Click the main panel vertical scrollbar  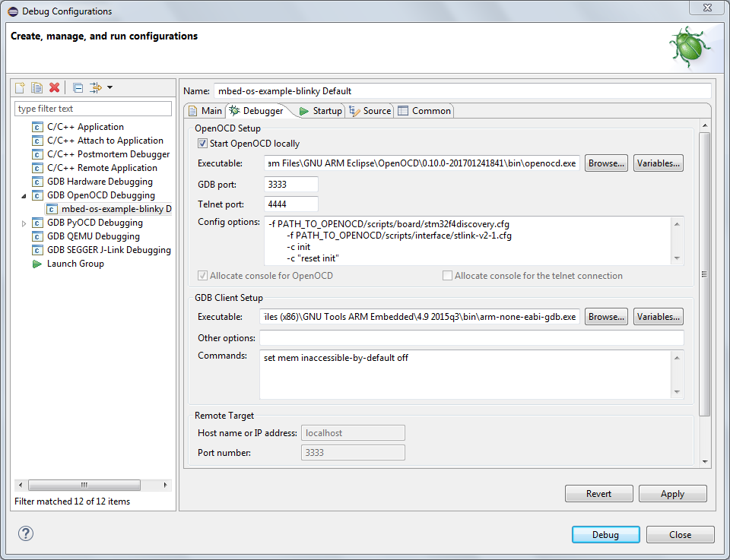704,274
